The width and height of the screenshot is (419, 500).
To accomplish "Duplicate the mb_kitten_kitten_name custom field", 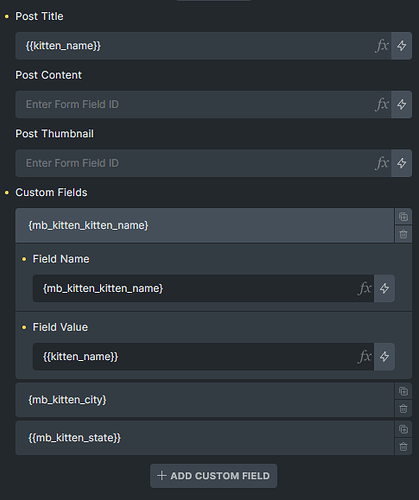I will pyautogui.click(x=403, y=217).
